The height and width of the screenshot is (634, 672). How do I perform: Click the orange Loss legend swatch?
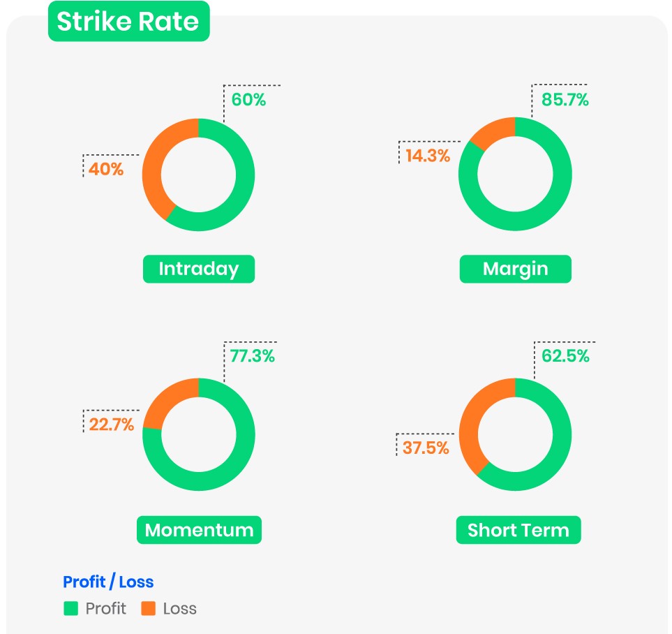148,608
